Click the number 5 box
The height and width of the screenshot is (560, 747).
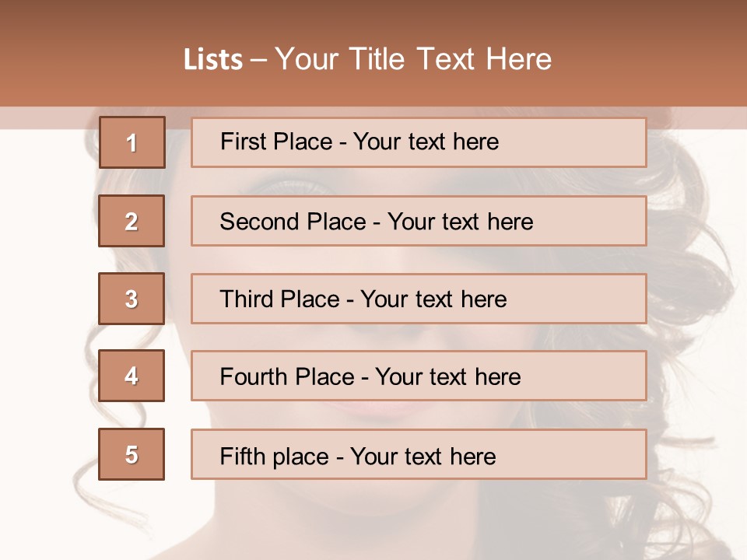(x=132, y=454)
